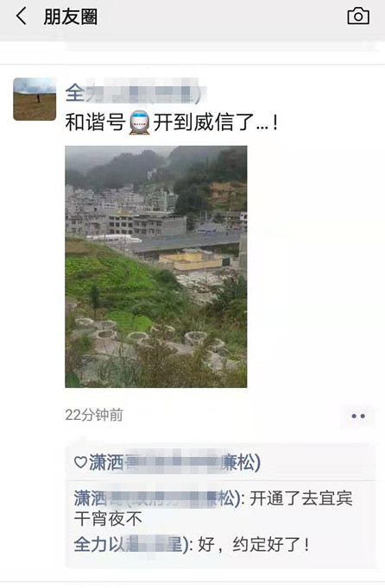The height and width of the screenshot is (588, 385).
Task: Tap the 朋友圈 title text
Action: (71, 17)
